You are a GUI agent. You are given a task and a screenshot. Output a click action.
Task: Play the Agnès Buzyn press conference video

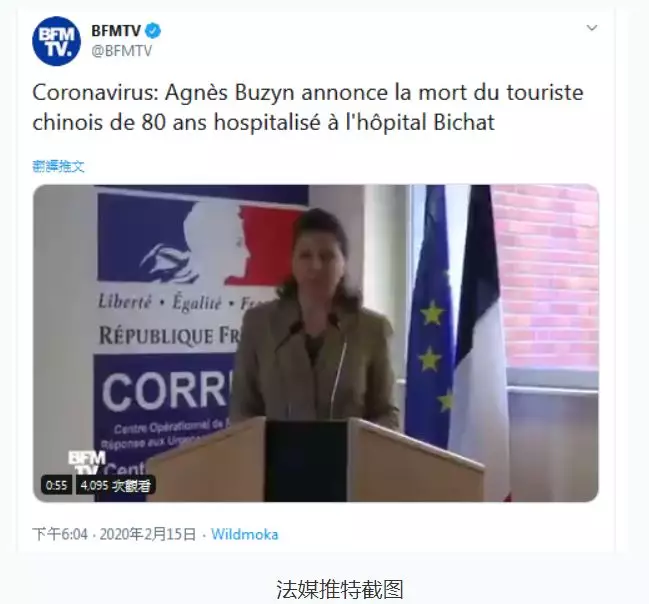point(316,343)
